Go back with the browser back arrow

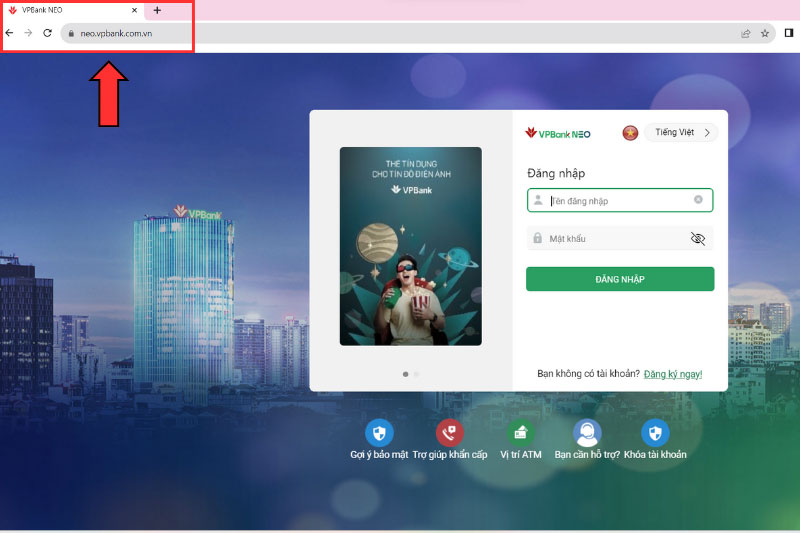coord(9,33)
